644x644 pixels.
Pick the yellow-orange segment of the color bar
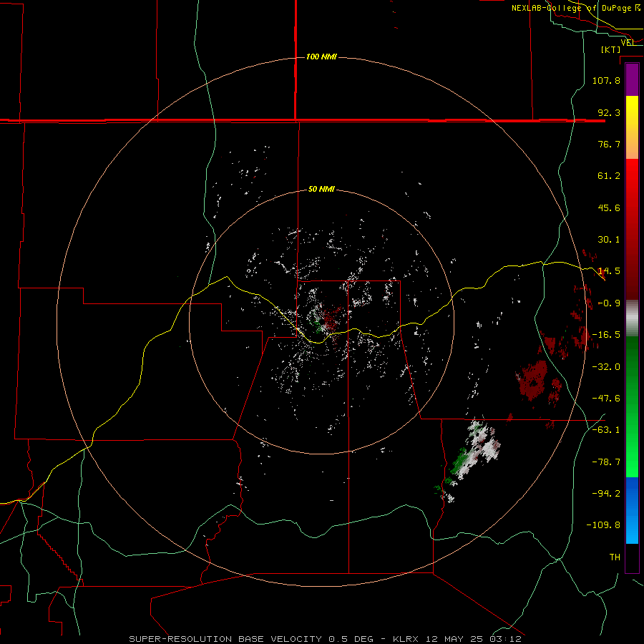[632, 127]
